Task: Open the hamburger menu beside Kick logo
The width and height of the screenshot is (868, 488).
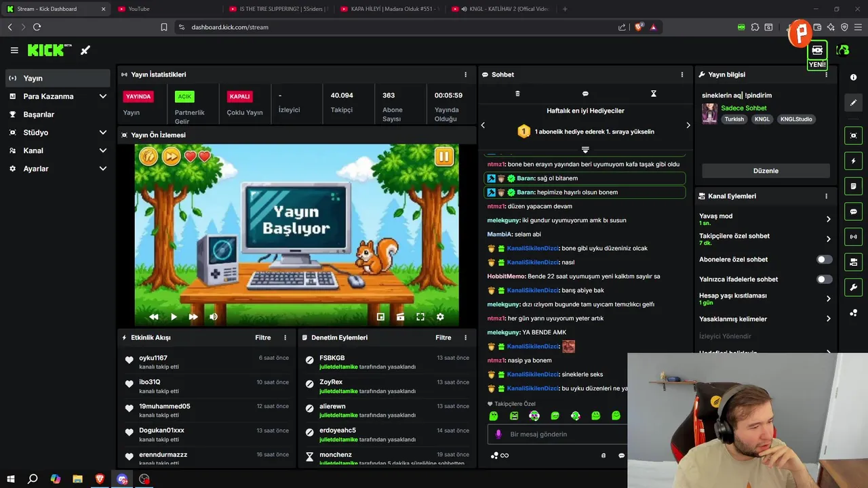Action: (x=14, y=50)
